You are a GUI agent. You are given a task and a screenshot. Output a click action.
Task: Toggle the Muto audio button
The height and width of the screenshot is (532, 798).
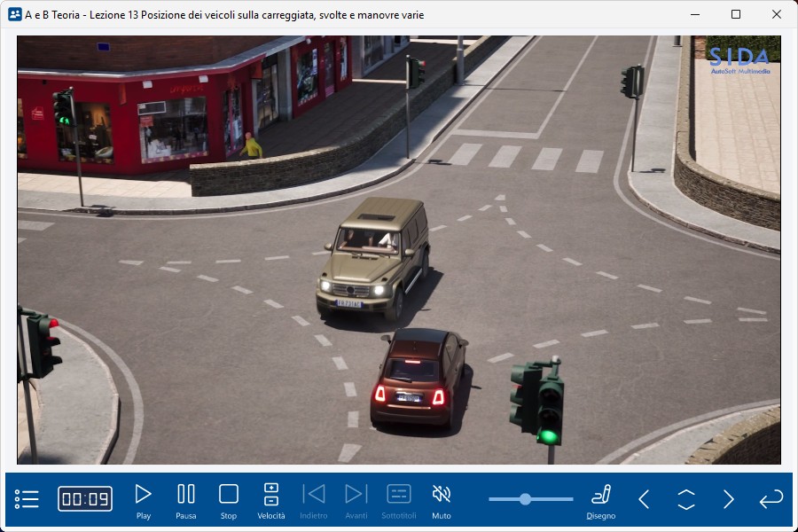pyautogui.click(x=442, y=499)
